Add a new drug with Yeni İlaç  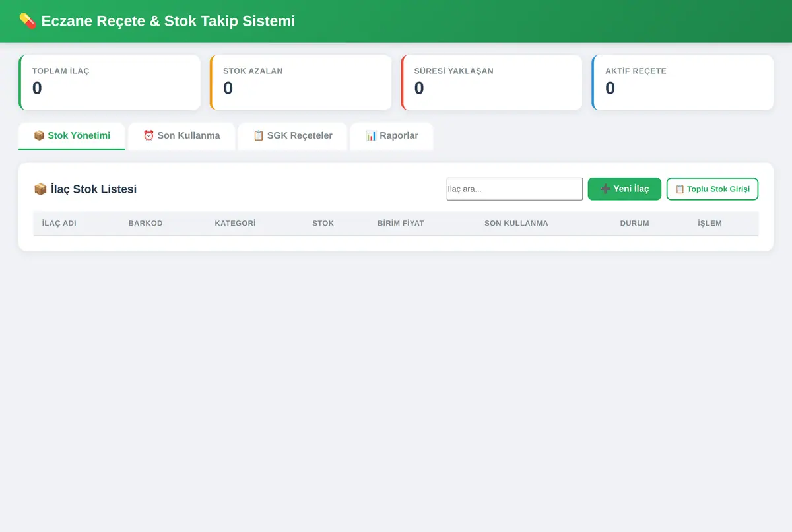point(624,189)
